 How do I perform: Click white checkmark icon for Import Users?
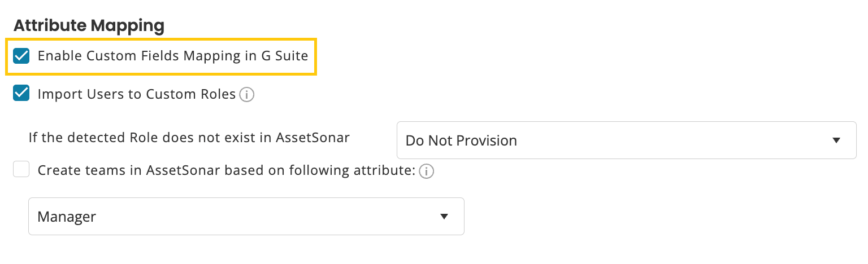[x=21, y=94]
